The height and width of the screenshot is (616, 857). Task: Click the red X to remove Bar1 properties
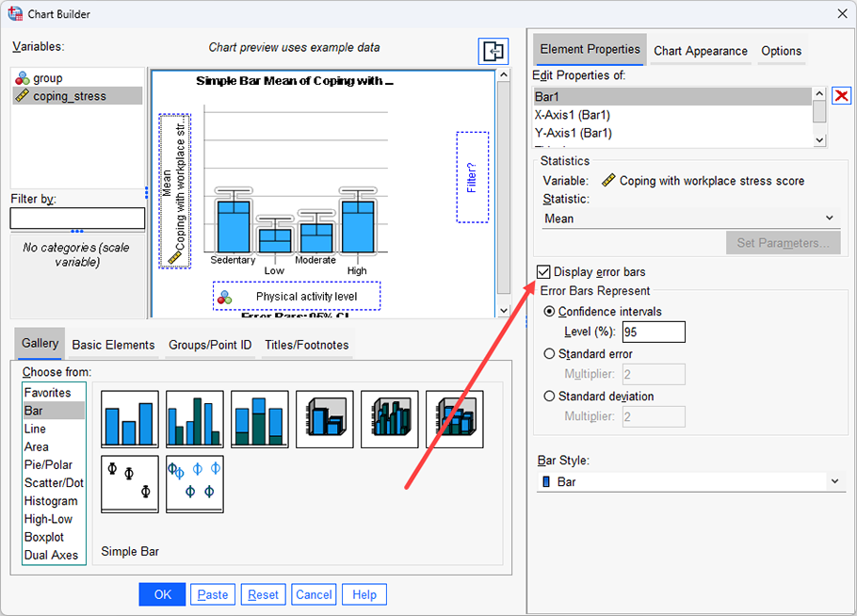(842, 95)
